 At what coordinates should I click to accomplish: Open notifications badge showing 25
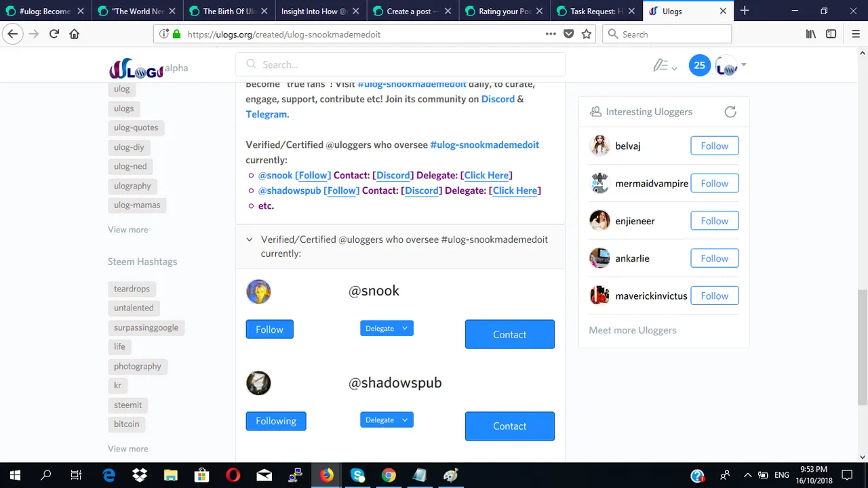click(700, 65)
